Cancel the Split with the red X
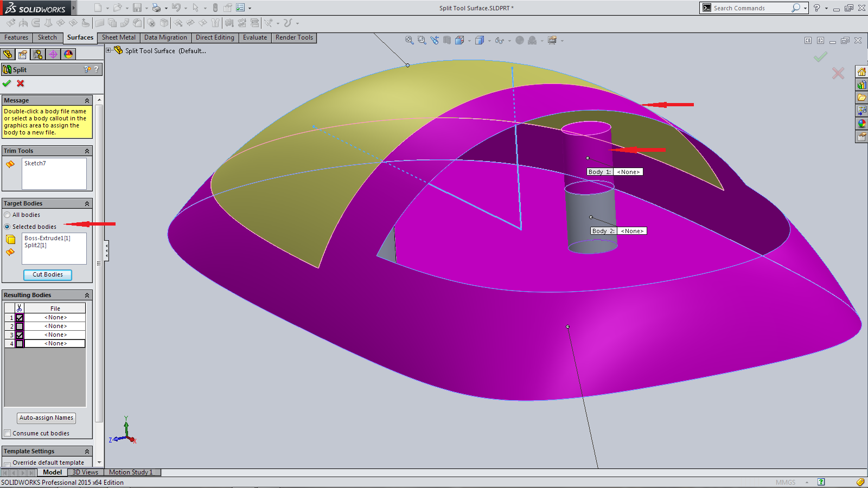 (x=21, y=84)
